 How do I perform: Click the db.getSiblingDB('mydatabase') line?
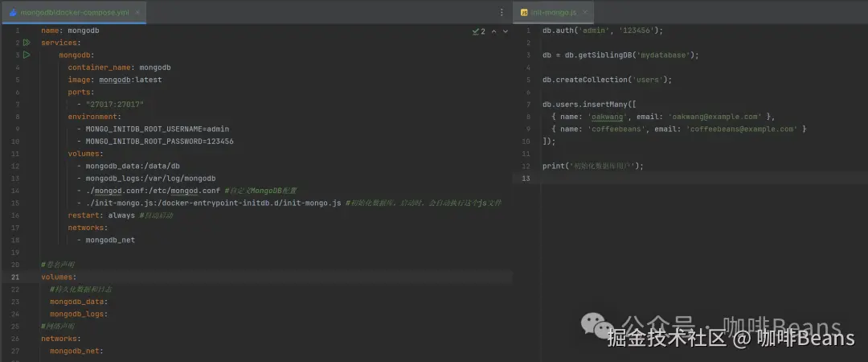(x=620, y=56)
